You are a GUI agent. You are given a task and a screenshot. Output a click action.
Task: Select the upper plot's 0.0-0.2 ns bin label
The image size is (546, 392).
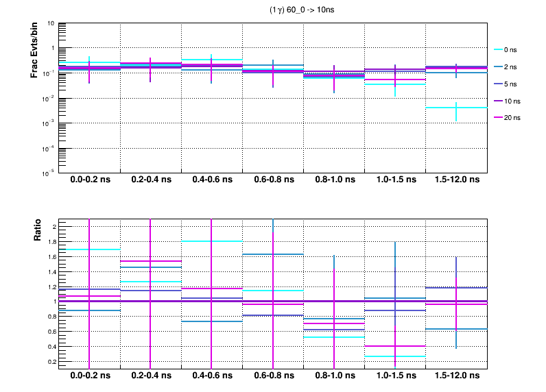click(x=89, y=180)
